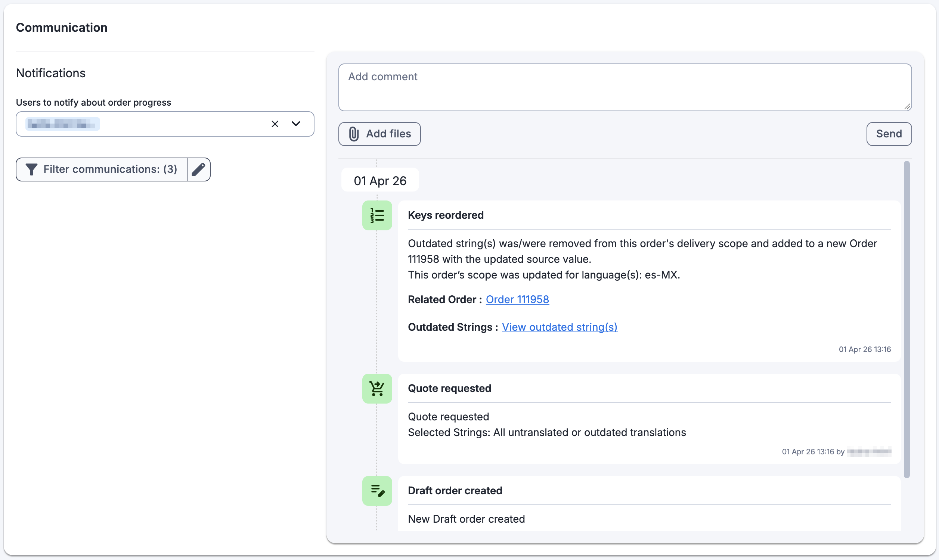Screen dimensions: 939x560
Task: Click the Quote requested timestamp with author
Action: point(836,452)
